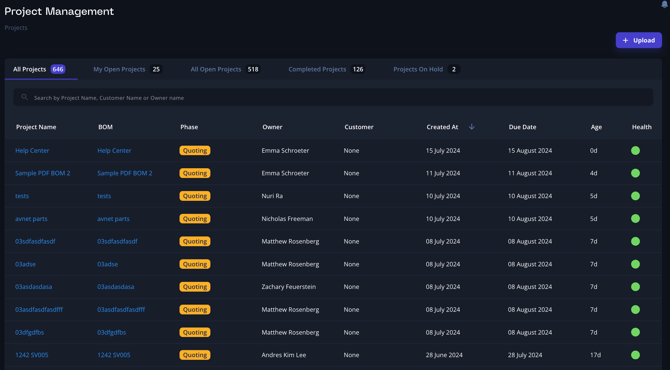Open the 03dfgdfbs project link

(x=29, y=332)
